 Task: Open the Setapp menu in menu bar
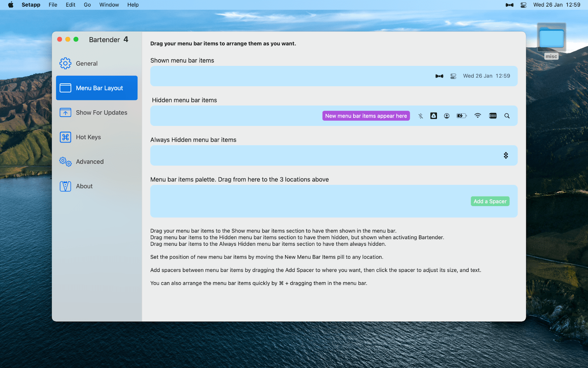[31, 5]
